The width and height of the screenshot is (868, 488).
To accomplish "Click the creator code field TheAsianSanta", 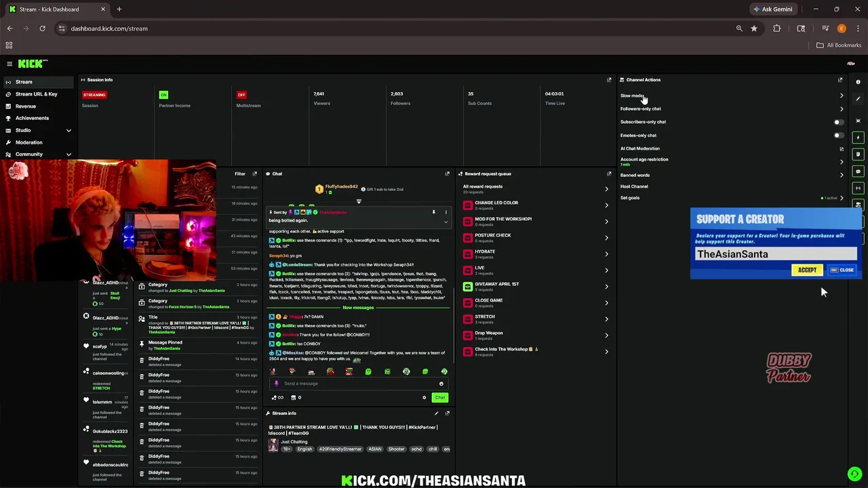I will pyautogui.click(x=776, y=254).
